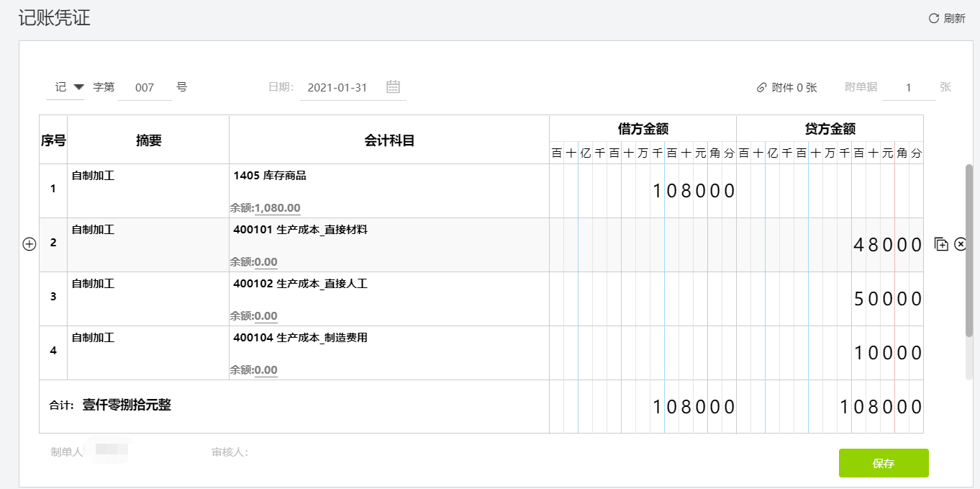The image size is (980, 489).
Task: Add a row with the plus icon
Action: point(29,244)
